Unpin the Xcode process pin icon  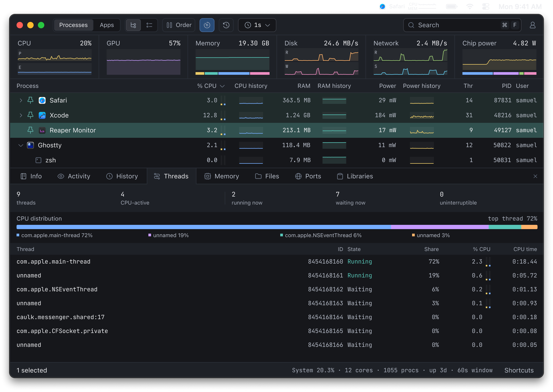pyautogui.click(x=30, y=115)
